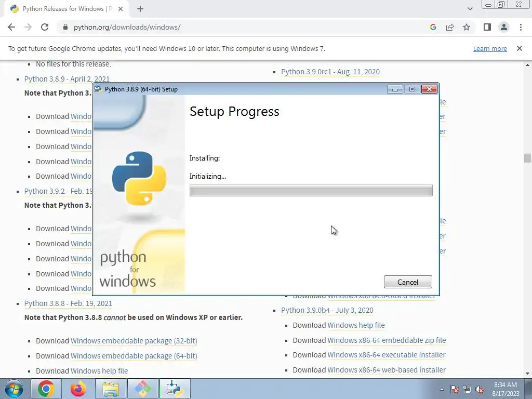Screen dimensions: 532x399
Task: Open Chrome side panel
Action: [487, 27]
